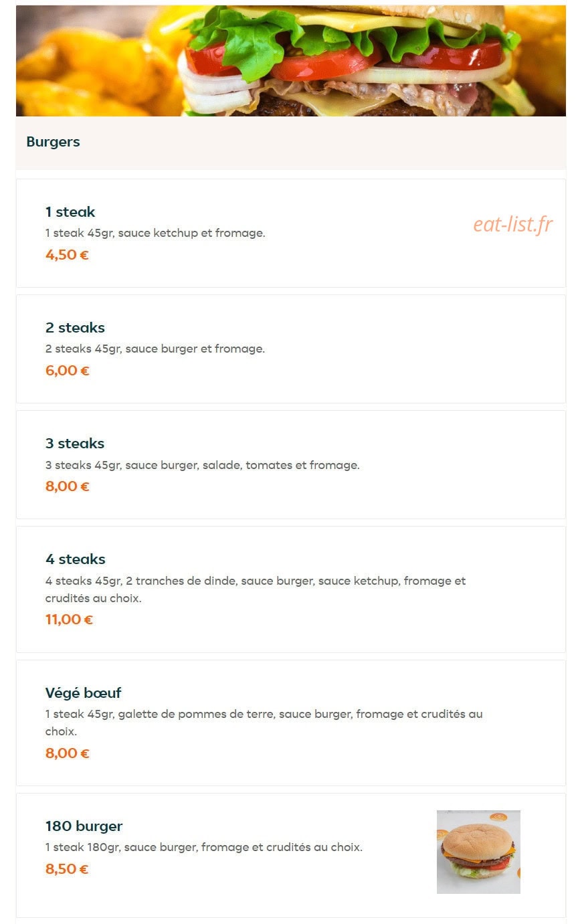Image resolution: width=580 pixels, height=924 pixels.
Task: Click the 8,00 € price under Végé bœuf
Action: click(67, 753)
